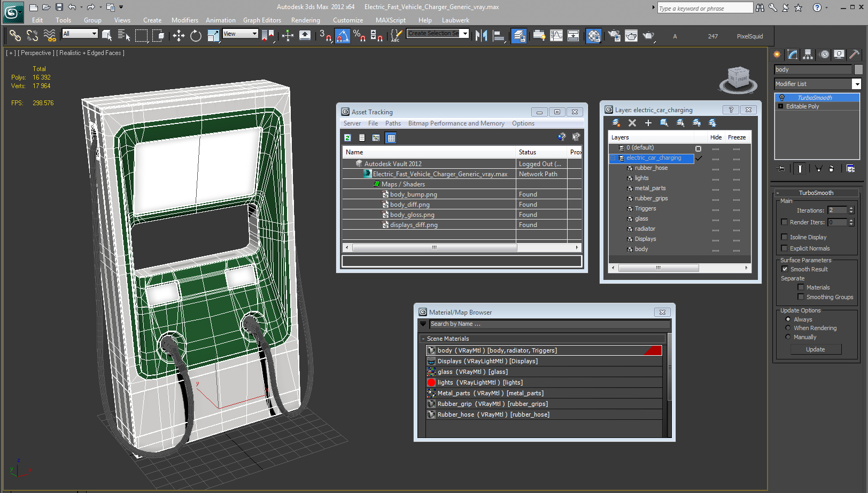Toggle the Percent Snap button
The height and width of the screenshot is (493, 868).
[360, 36]
